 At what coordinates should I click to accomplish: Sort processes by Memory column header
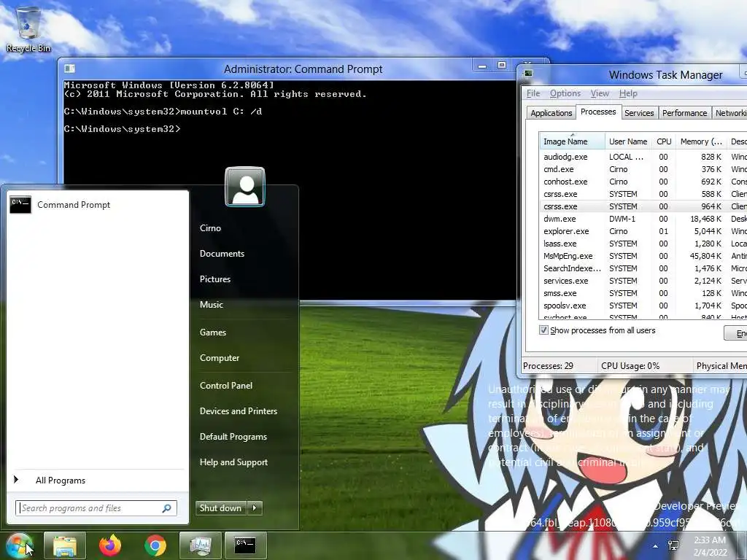(701, 141)
